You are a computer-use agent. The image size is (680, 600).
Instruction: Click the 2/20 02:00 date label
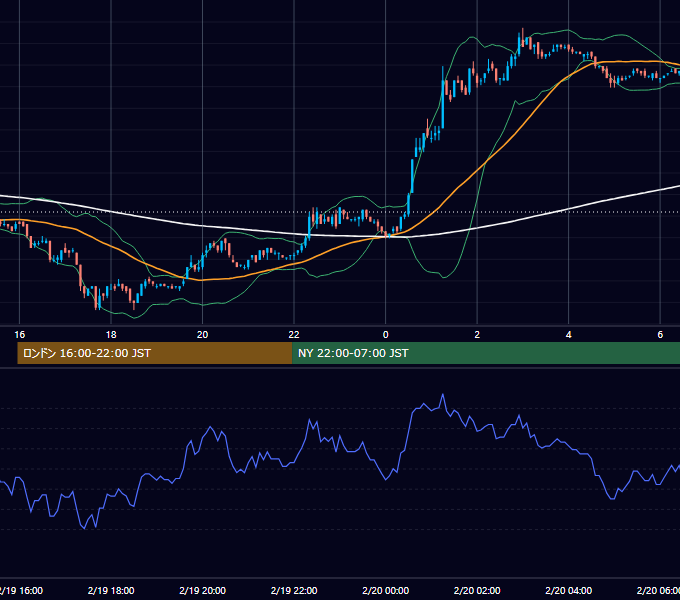coord(477,590)
